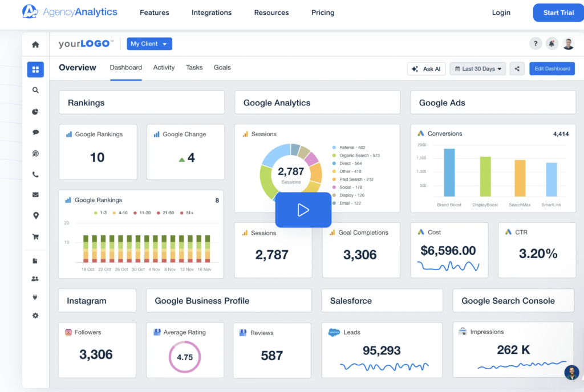The width and height of the screenshot is (584, 392).
Task: Open the chat support avatar bubble
Action: 571,372
